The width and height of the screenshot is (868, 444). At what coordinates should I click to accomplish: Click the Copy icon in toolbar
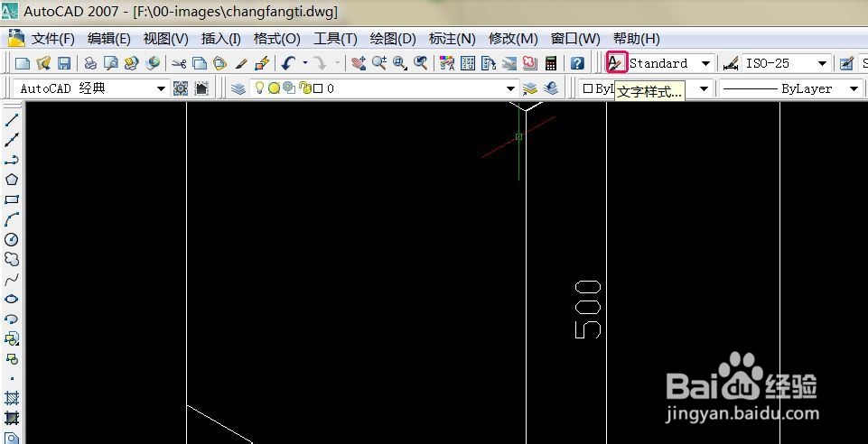pos(200,63)
